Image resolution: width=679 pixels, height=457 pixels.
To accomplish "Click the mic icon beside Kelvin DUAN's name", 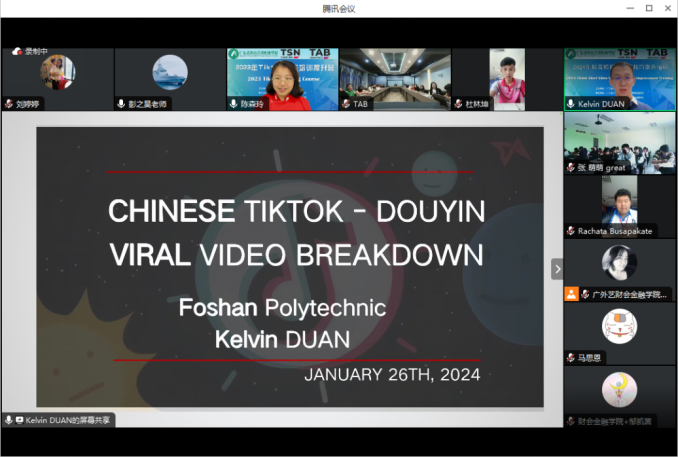I will click(x=571, y=103).
